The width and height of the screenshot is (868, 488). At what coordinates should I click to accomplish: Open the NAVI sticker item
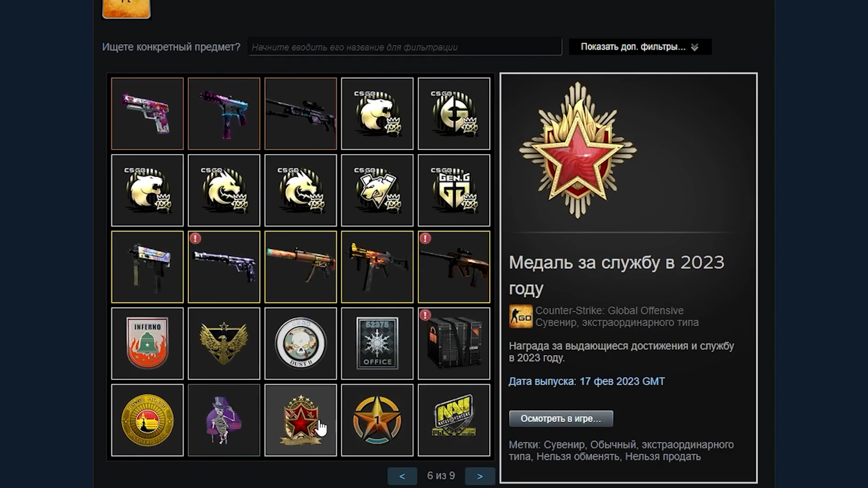pos(454,420)
